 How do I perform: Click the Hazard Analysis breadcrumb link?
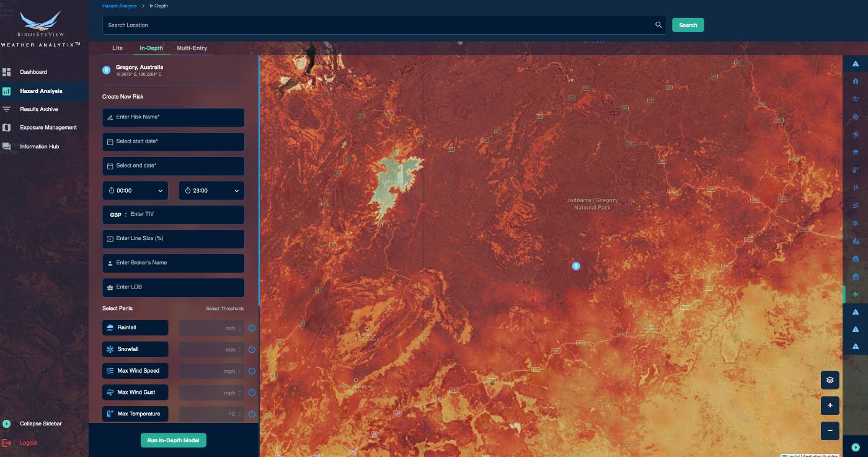point(120,6)
